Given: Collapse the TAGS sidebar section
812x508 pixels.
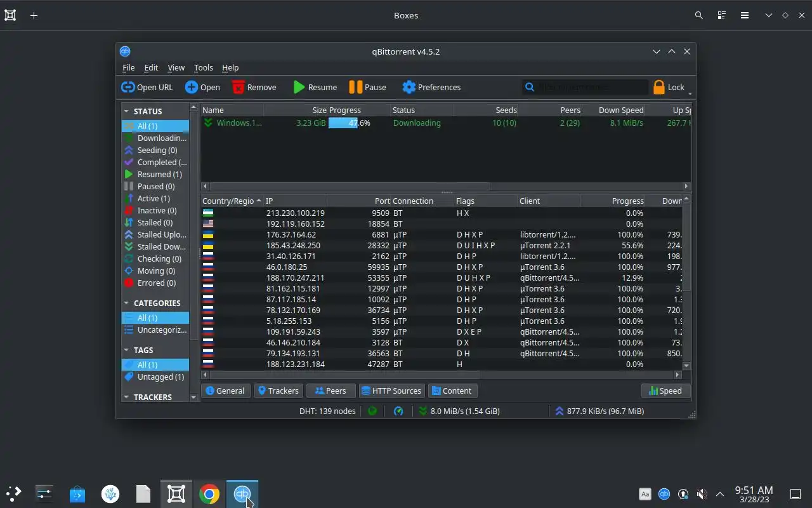Looking at the screenshot, I should pos(126,350).
